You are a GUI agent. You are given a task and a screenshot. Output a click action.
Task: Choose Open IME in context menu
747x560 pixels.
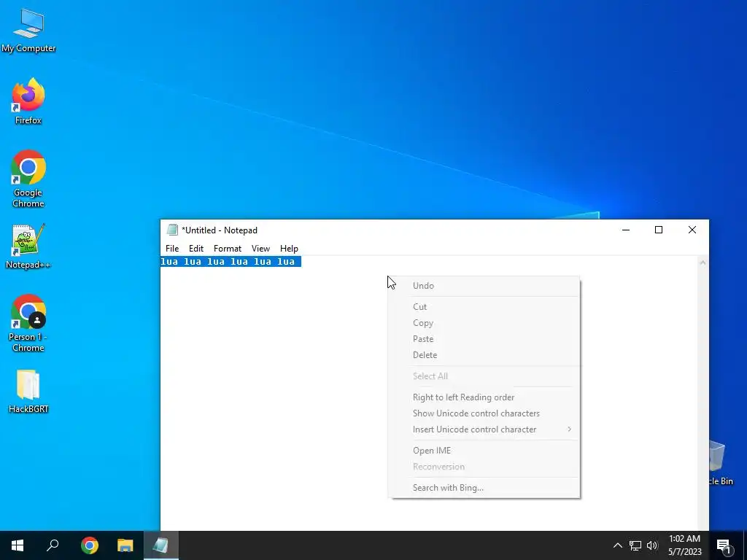click(484, 451)
